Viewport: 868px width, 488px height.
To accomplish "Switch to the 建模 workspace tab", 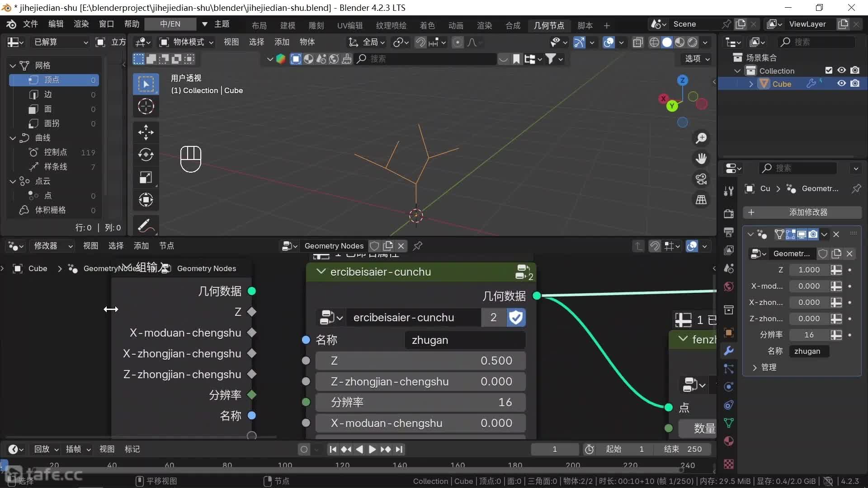I will tap(288, 25).
